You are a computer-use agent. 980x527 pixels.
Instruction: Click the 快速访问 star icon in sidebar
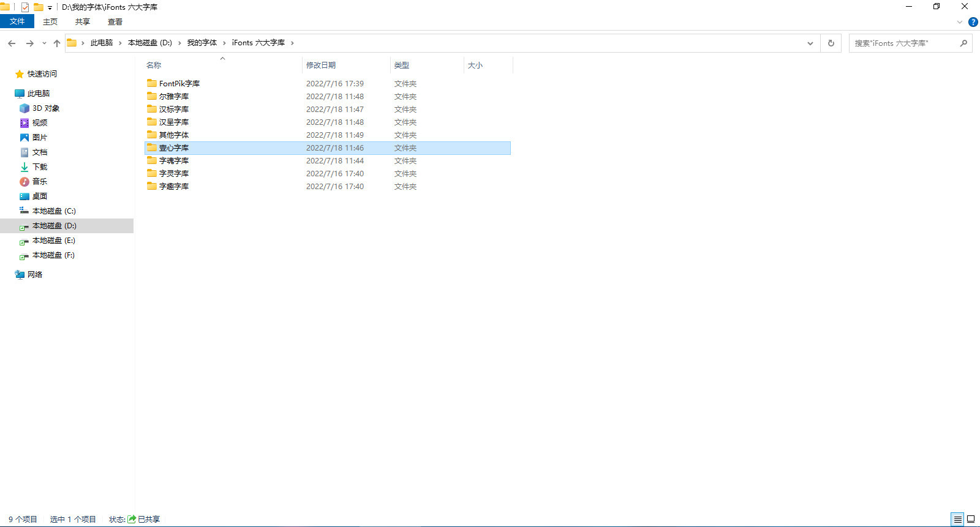[20, 74]
